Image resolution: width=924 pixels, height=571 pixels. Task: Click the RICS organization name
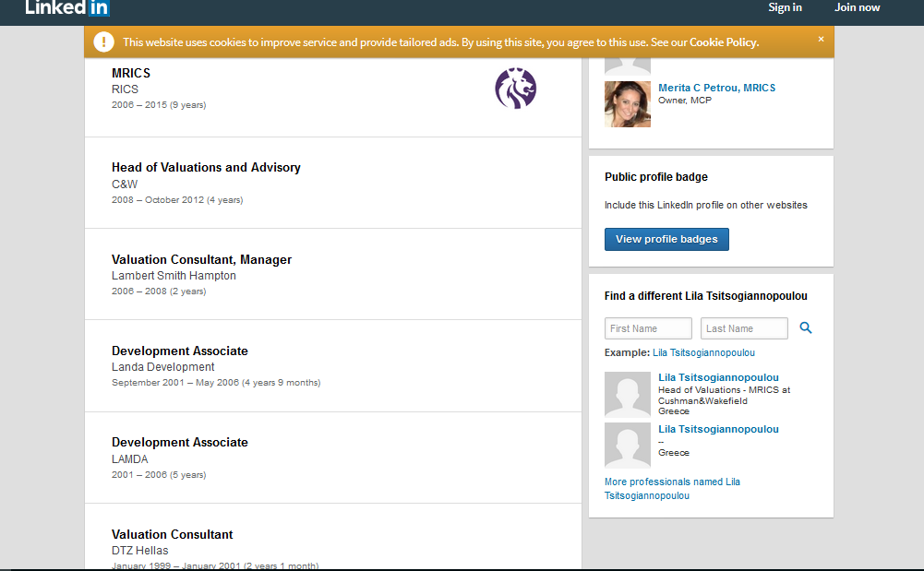pos(125,89)
